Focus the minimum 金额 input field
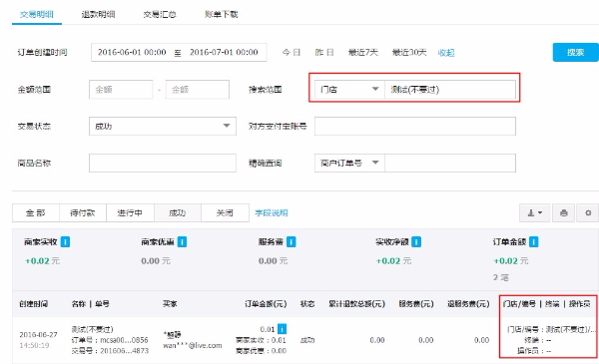The height and width of the screenshot is (364, 599). point(121,90)
